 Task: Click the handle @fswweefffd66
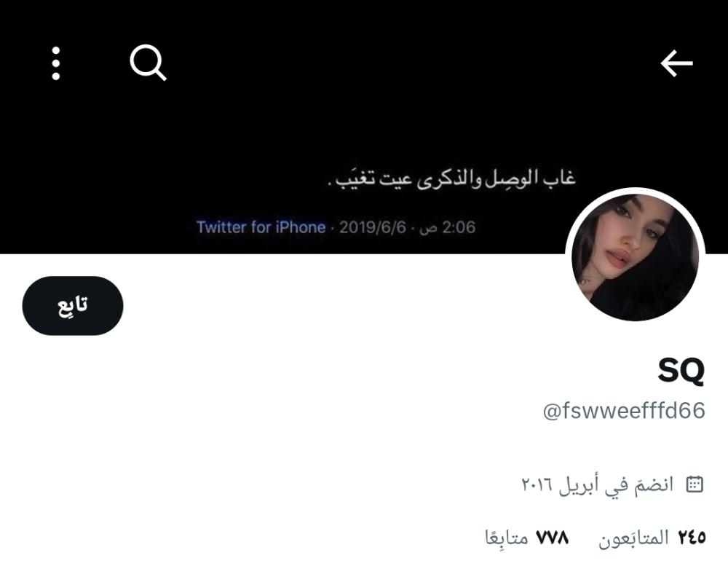pyautogui.click(x=624, y=411)
